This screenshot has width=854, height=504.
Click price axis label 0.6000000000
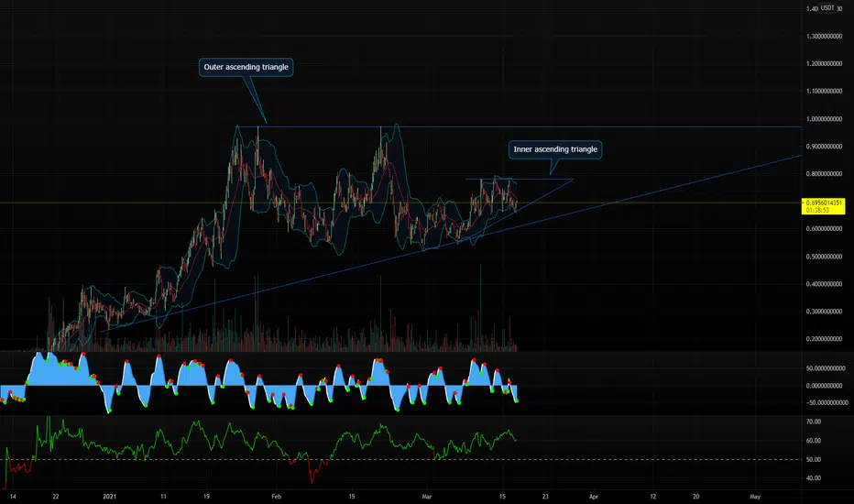pyautogui.click(x=824, y=229)
